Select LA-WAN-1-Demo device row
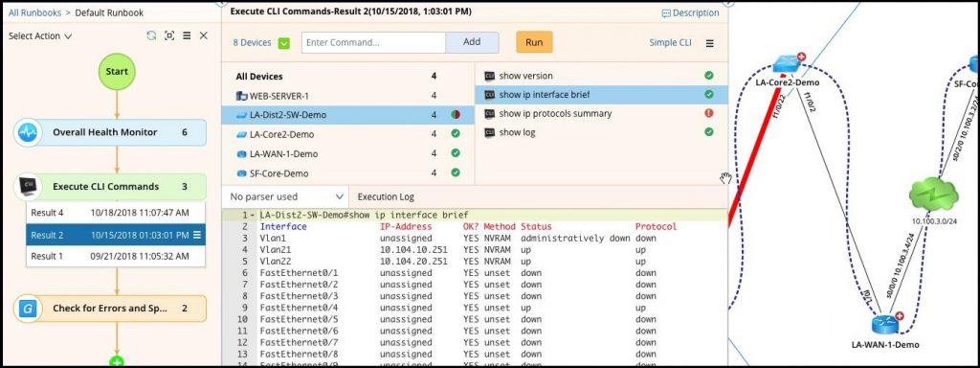 click(x=348, y=154)
